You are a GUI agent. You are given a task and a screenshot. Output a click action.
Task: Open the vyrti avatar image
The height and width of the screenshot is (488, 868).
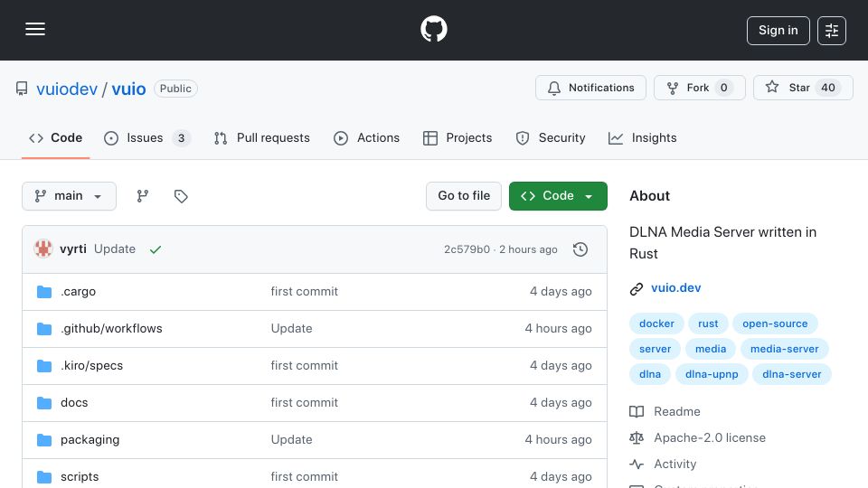(x=43, y=249)
